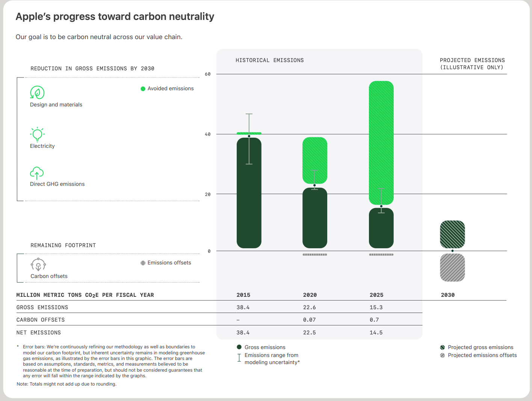Click the "Carbon offsets" label under Remaining Footprint

pos(49,276)
